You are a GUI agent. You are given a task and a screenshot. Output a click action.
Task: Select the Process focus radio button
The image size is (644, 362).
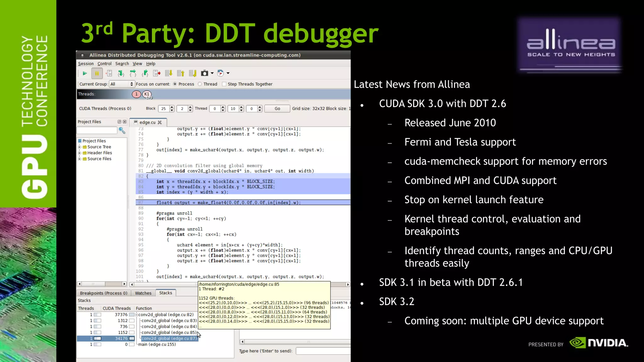(x=175, y=84)
